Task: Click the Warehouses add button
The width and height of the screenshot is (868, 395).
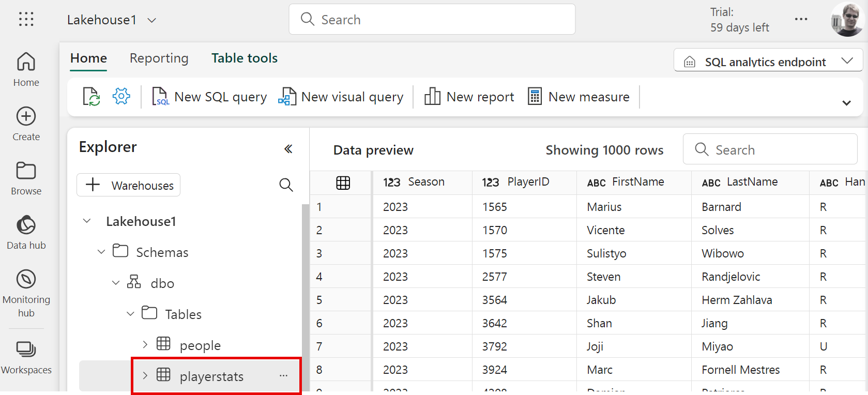Action: [x=128, y=185]
